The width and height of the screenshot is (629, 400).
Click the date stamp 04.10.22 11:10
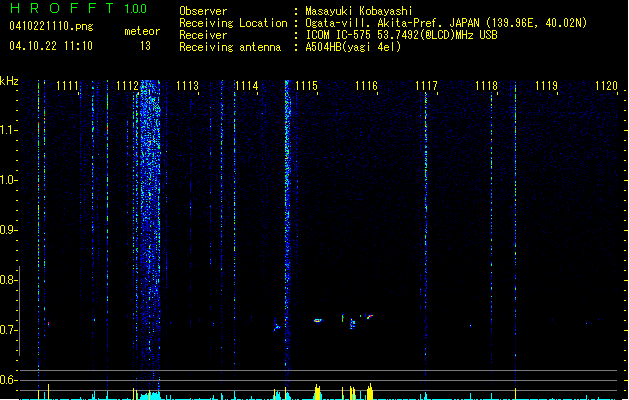pyautogui.click(x=51, y=46)
